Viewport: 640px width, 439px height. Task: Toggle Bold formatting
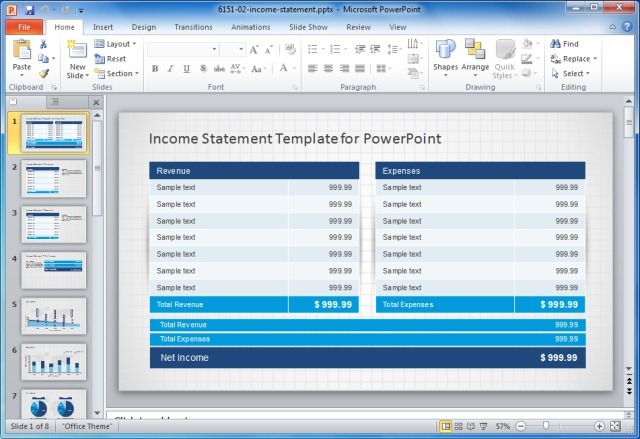coord(155,69)
